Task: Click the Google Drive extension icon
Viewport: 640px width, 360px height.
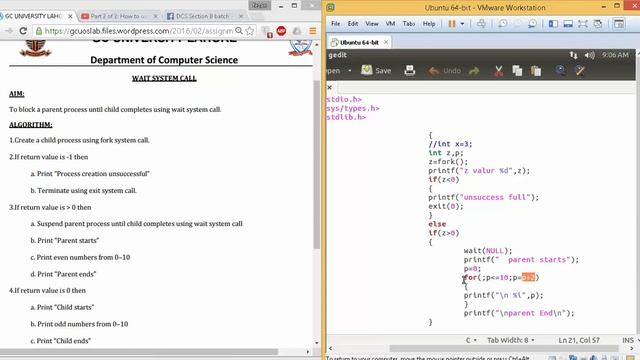Action: tap(297, 31)
